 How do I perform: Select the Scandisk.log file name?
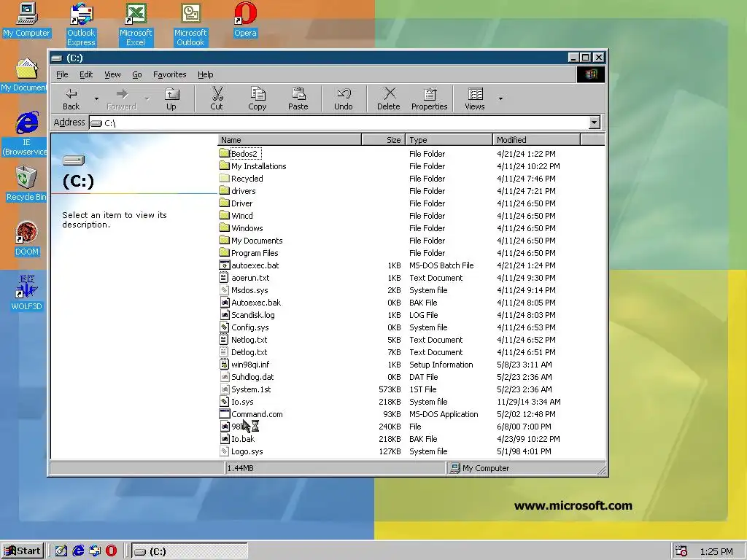pyautogui.click(x=253, y=315)
